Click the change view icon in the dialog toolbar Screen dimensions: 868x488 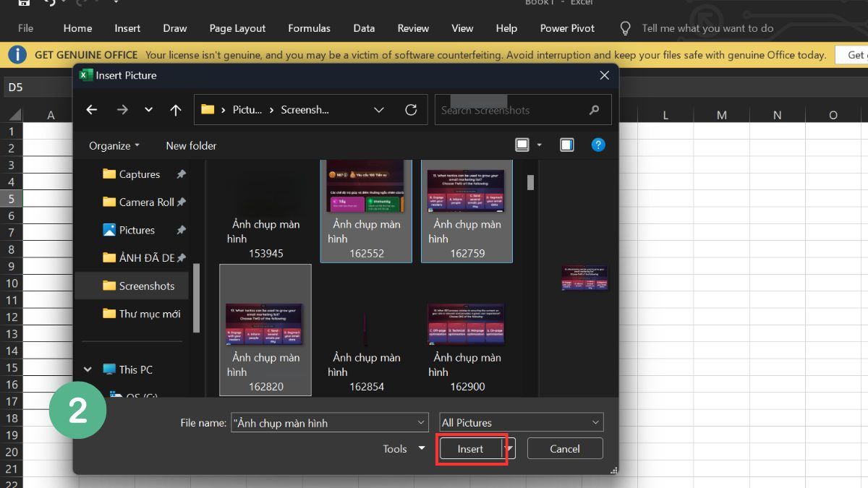click(x=522, y=145)
